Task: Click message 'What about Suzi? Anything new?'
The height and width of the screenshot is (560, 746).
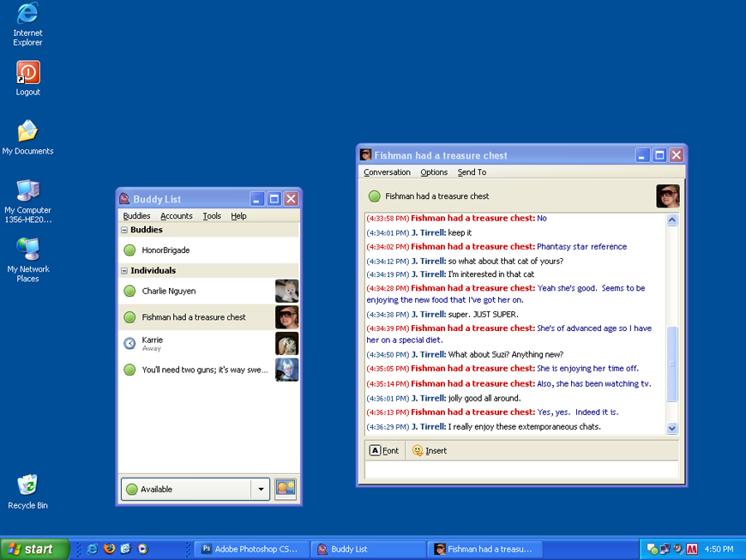Action: coord(506,354)
